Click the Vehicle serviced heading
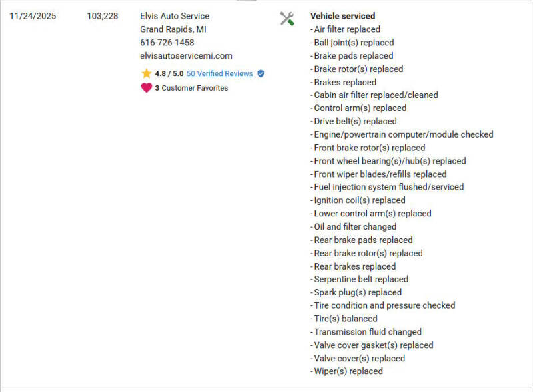Screen dimensions: 533x392 click(342, 15)
